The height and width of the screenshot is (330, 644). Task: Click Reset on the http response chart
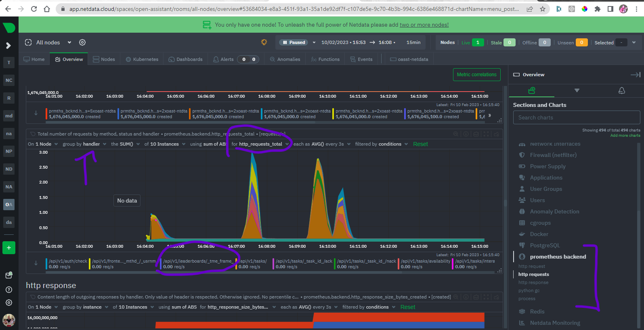408,307
